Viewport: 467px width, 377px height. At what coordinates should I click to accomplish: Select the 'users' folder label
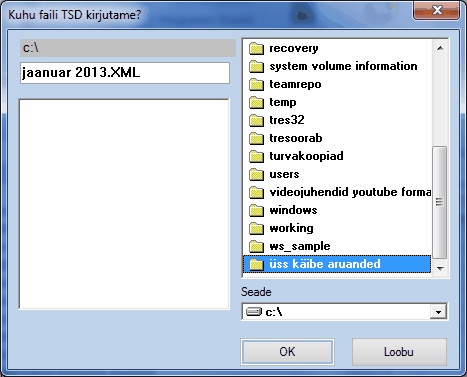tap(284, 174)
